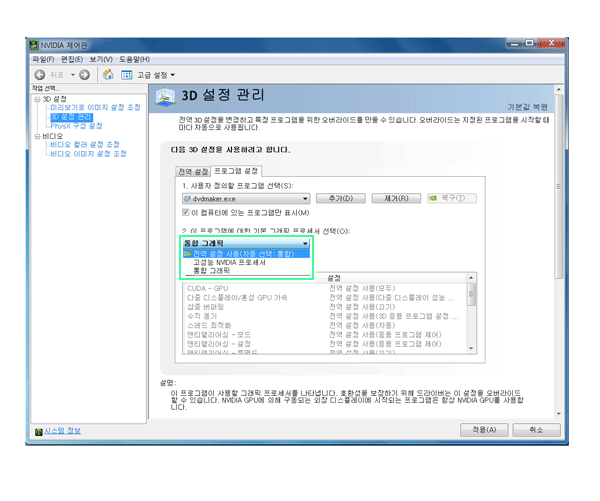Select the 앤티앨리어싱 - 모드 row
This screenshot has width=600, height=501.
click(325, 335)
